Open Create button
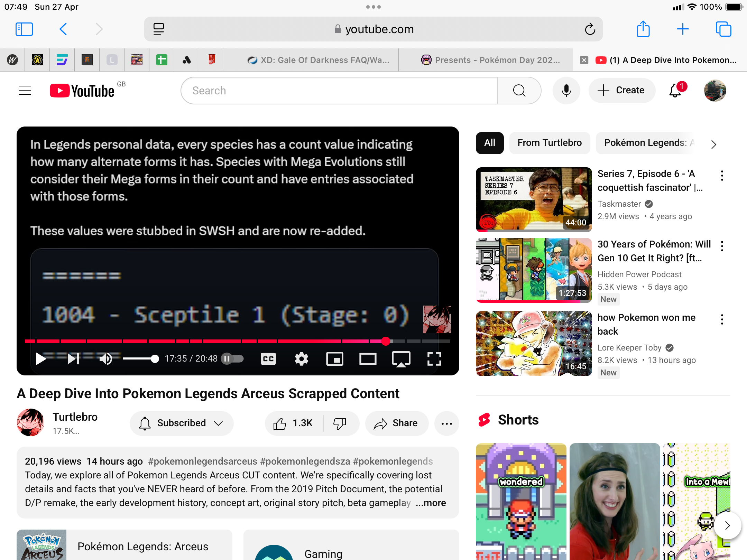The width and height of the screenshot is (747, 560). pyautogui.click(x=622, y=91)
